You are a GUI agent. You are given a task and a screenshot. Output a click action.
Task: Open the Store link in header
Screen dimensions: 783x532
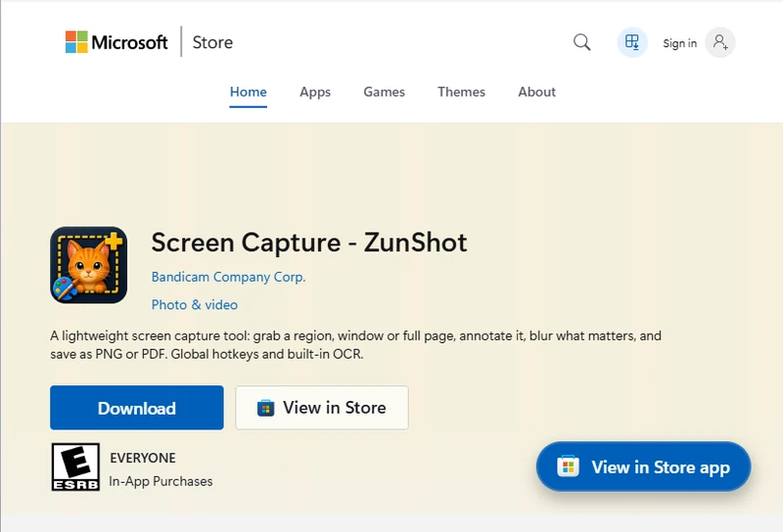coord(212,42)
